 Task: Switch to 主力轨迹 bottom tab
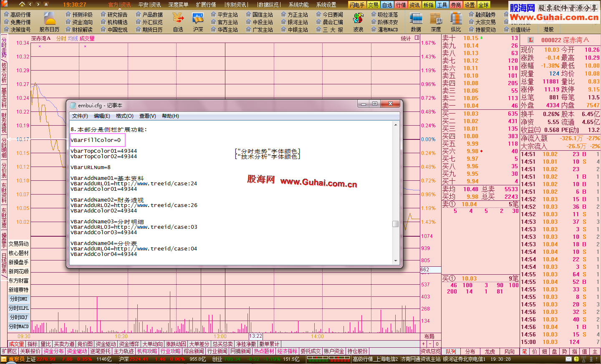pos(124,351)
